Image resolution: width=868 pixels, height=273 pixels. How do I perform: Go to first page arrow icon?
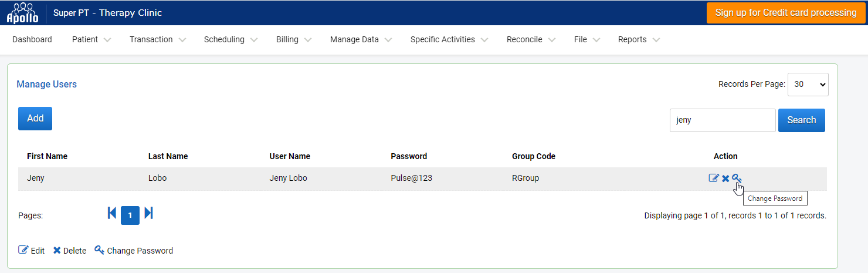112,213
